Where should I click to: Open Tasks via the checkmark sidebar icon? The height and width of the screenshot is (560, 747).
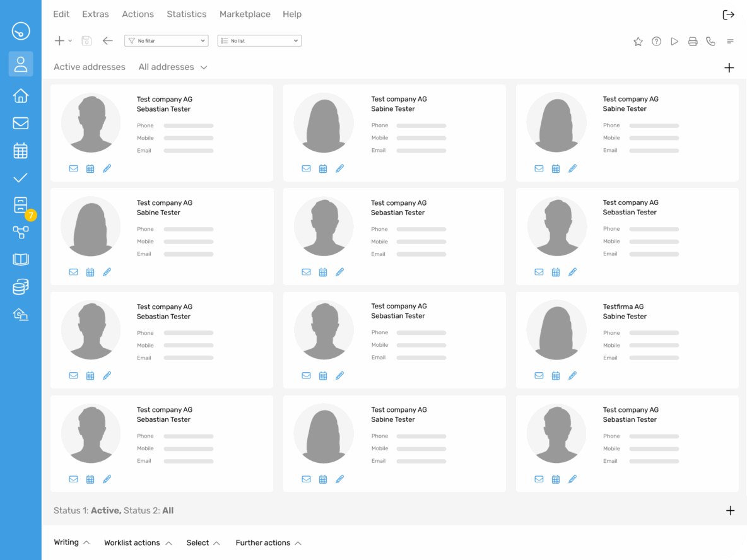point(20,177)
